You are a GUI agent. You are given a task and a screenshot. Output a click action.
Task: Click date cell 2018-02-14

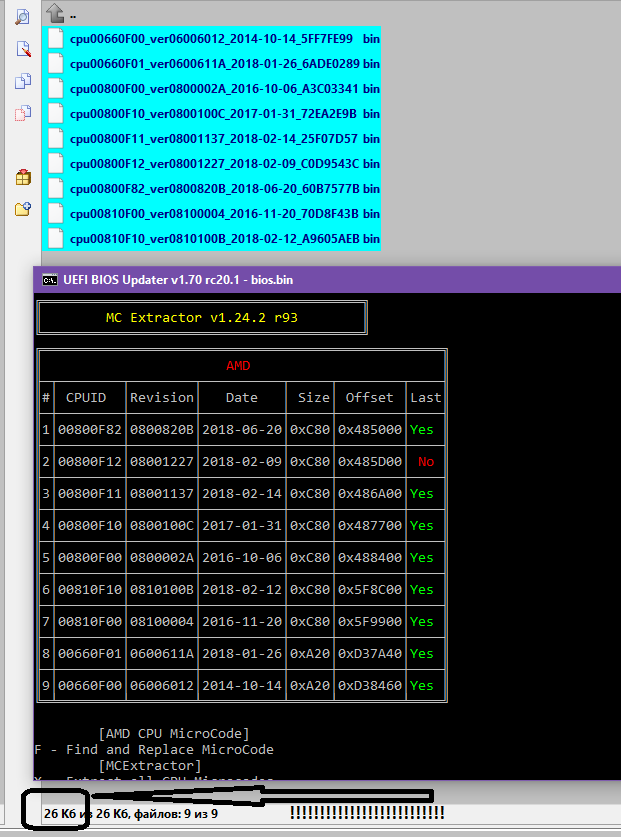point(242,494)
